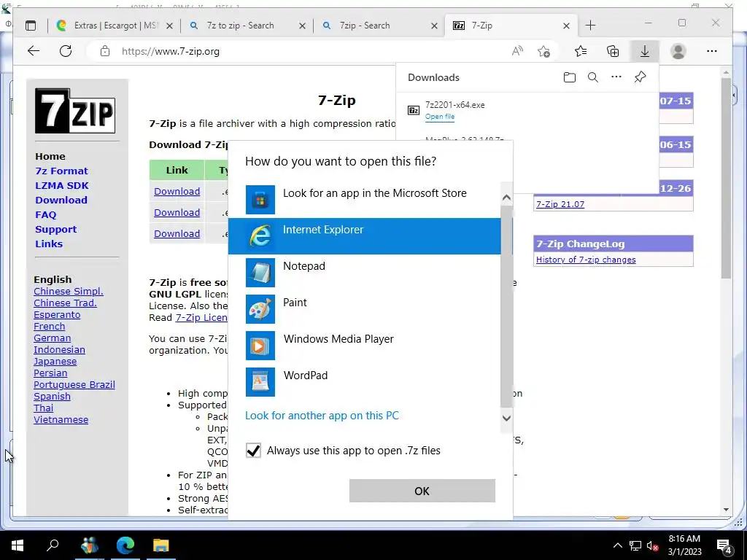
Task: Switch language to Vietnamese
Action: click(61, 419)
